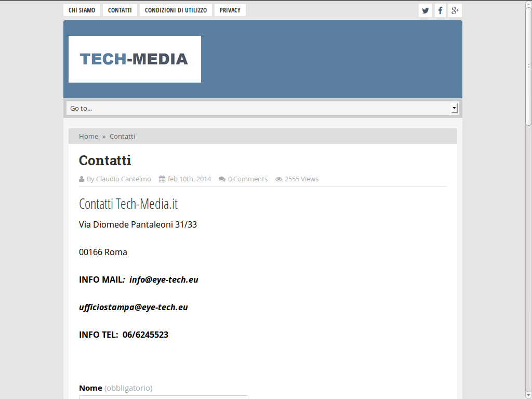Screen dimensions: 532x399
Task: Click the vertical scrollbar thumb
Action: click(528, 66)
